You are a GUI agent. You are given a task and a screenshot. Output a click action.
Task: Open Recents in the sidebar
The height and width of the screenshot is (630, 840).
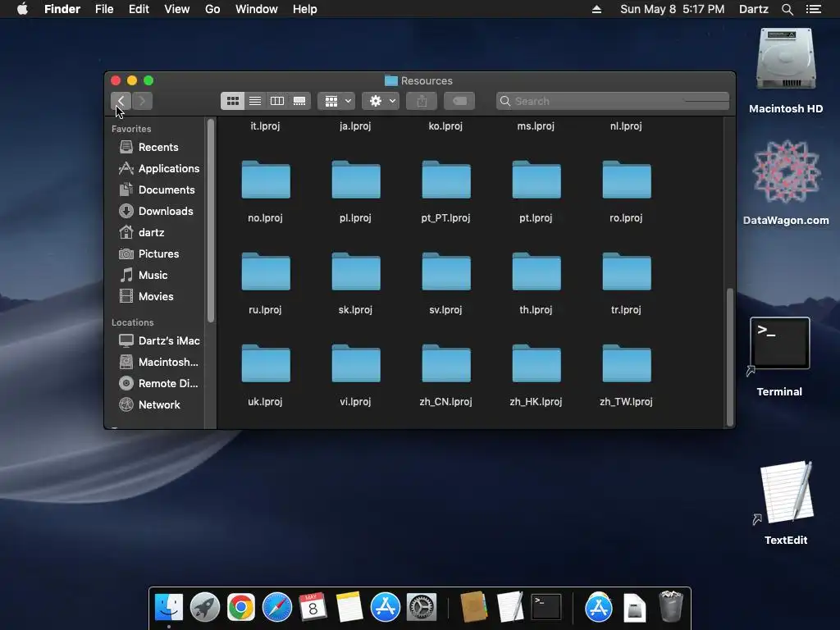coord(154,147)
